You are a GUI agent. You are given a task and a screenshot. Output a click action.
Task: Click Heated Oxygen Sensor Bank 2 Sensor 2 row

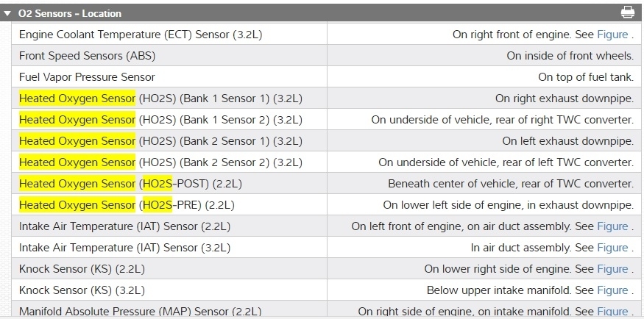coord(160,162)
